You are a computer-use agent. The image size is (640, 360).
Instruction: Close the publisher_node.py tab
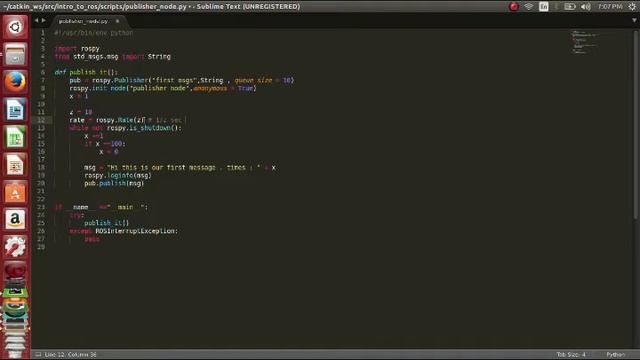(x=118, y=21)
